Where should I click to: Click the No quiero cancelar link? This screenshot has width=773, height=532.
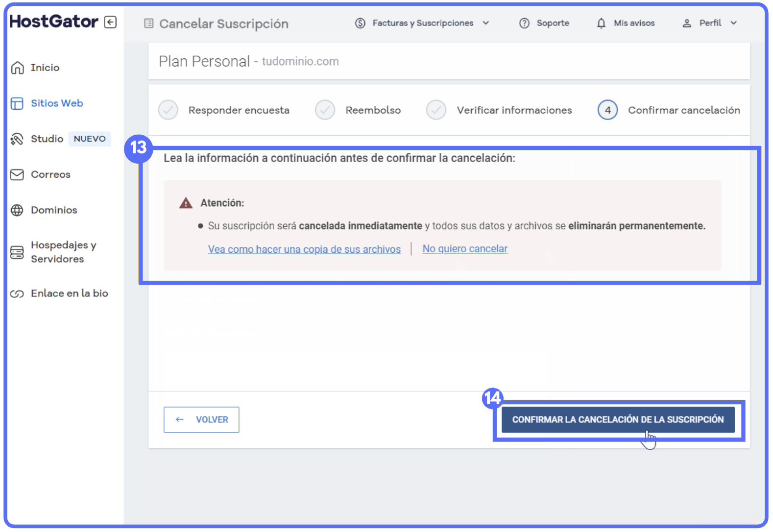(465, 249)
